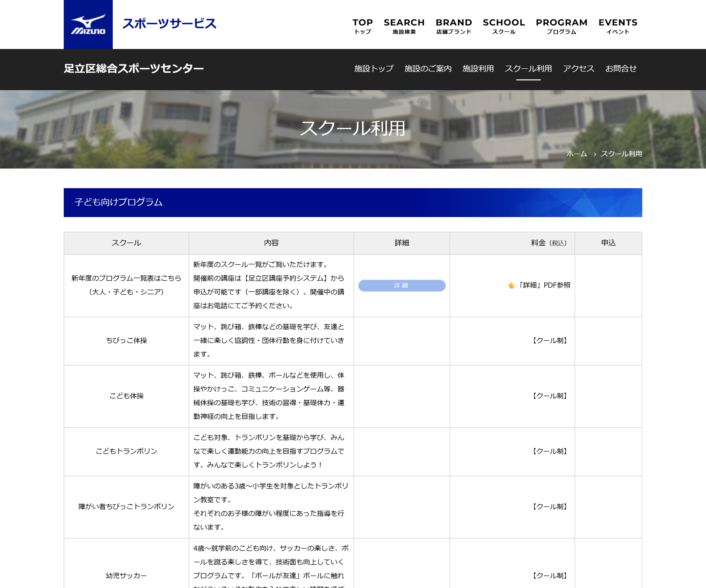
Task: Open the PROGRAM プログラム menu
Action: tap(561, 26)
